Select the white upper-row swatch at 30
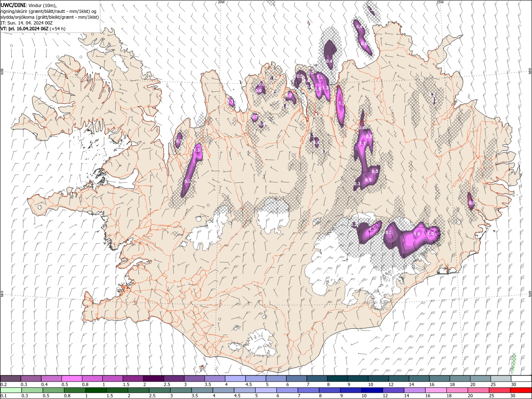Screen dimensions: 532x399 [521, 379]
